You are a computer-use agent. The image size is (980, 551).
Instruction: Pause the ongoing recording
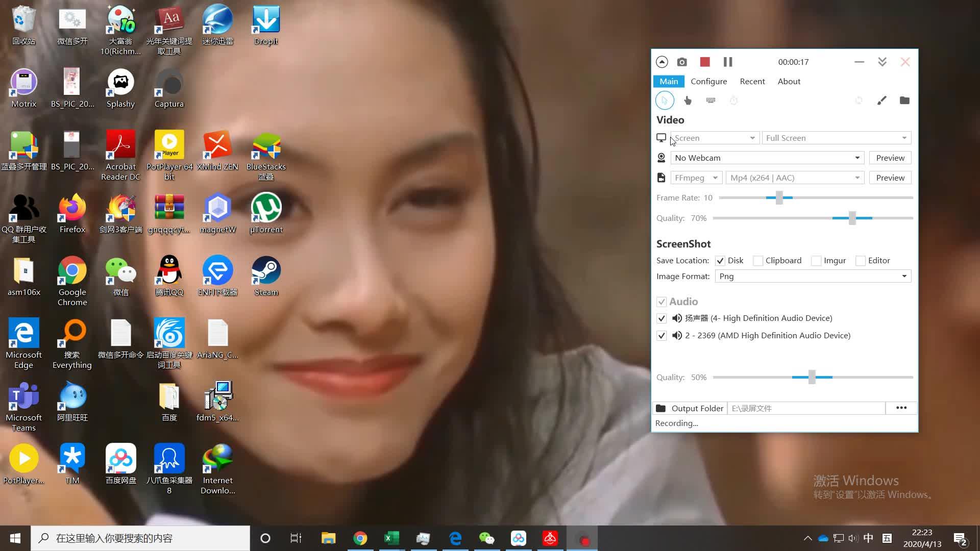[727, 62]
